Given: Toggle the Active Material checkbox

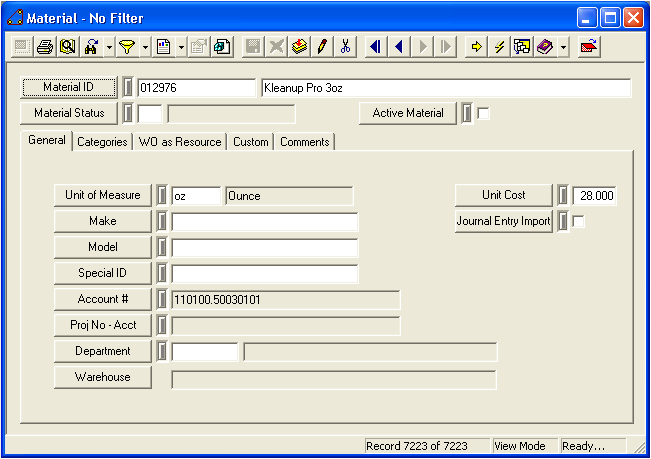Looking at the screenshot, I should (483, 113).
